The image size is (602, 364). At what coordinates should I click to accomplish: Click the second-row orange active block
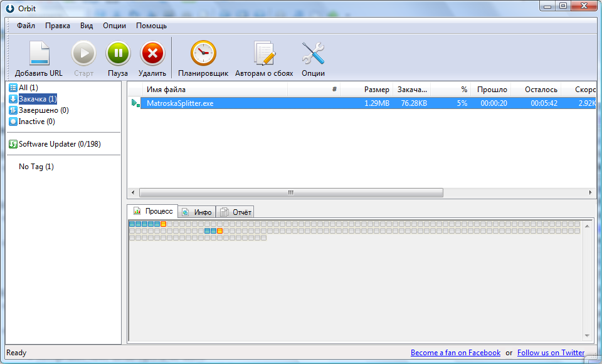coord(219,231)
